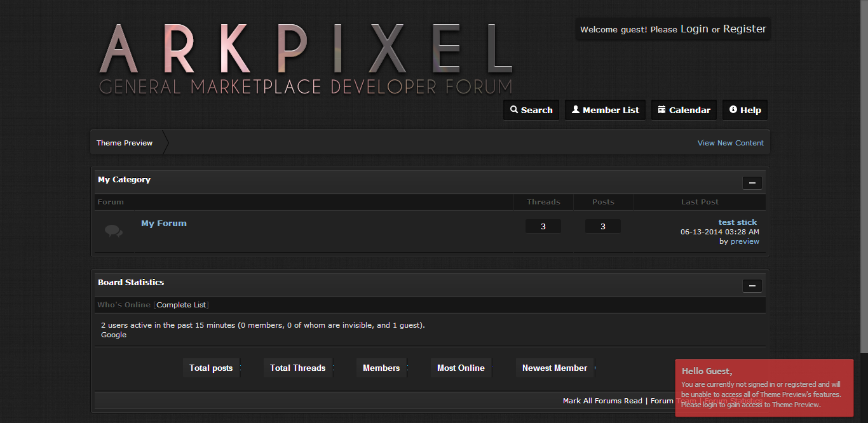
Task: Select the Most Online stat label
Action: click(461, 368)
